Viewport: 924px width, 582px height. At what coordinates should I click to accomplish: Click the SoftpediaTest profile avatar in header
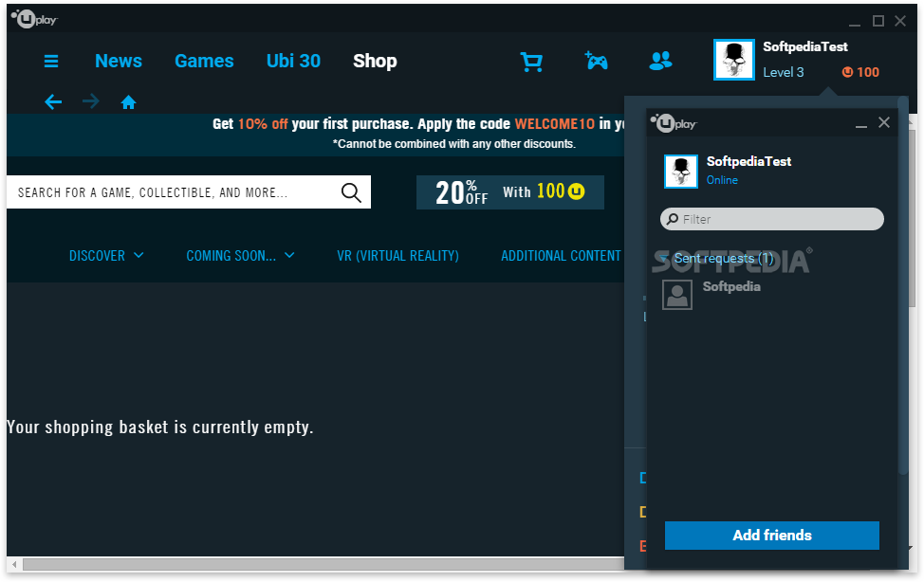pyautogui.click(x=733, y=60)
